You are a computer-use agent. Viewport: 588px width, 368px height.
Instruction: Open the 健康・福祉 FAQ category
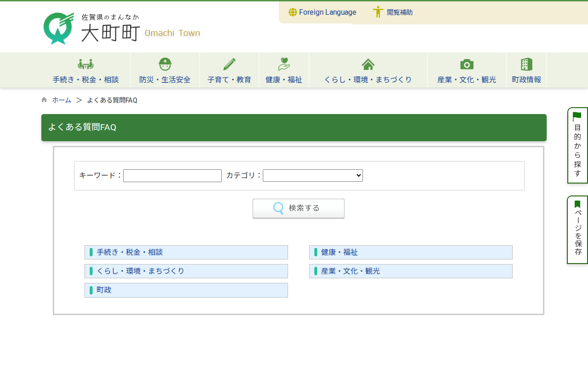[339, 253]
